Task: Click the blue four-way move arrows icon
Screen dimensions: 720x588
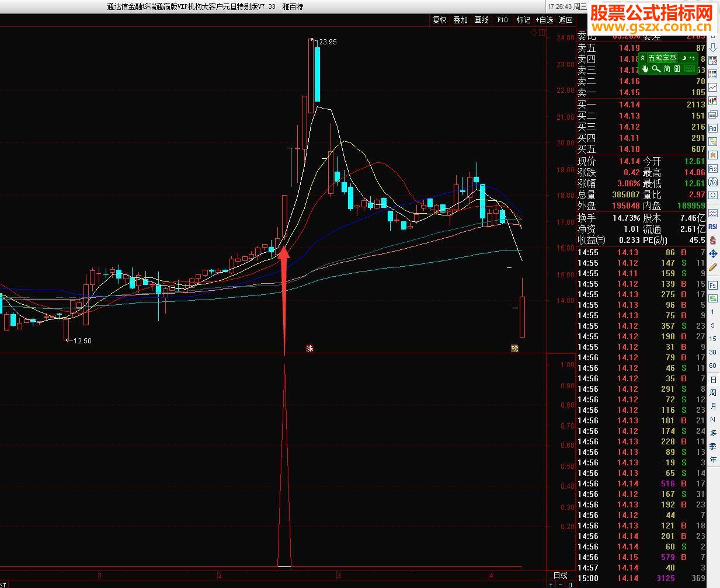Action: [713, 253]
